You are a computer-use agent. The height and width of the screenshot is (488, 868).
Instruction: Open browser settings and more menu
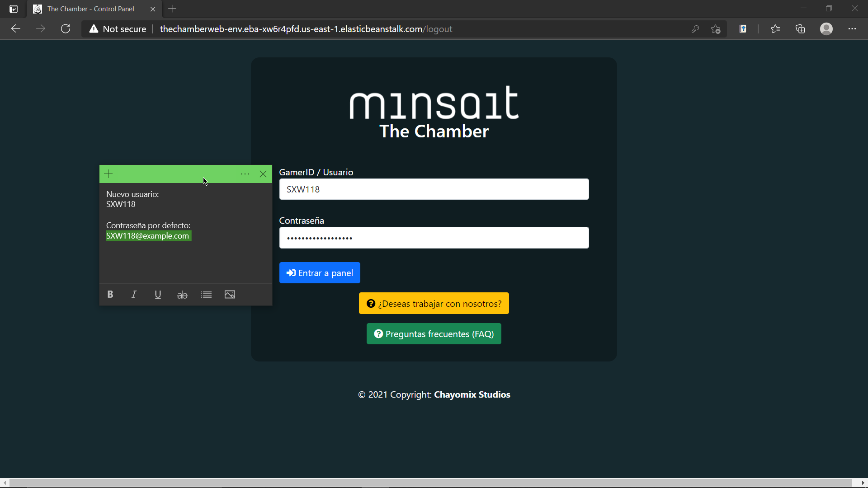pyautogui.click(x=852, y=29)
